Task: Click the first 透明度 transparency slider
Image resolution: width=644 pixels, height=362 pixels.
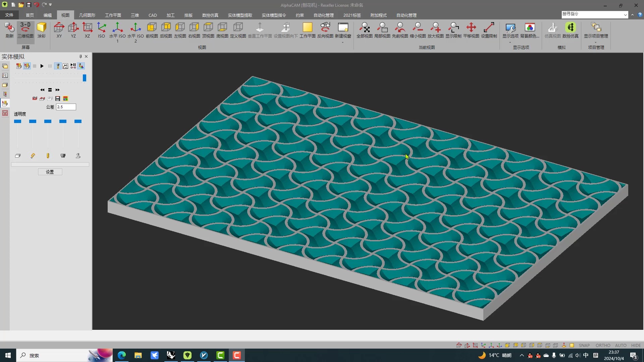Action: pyautogui.click(x=18, y=121)
